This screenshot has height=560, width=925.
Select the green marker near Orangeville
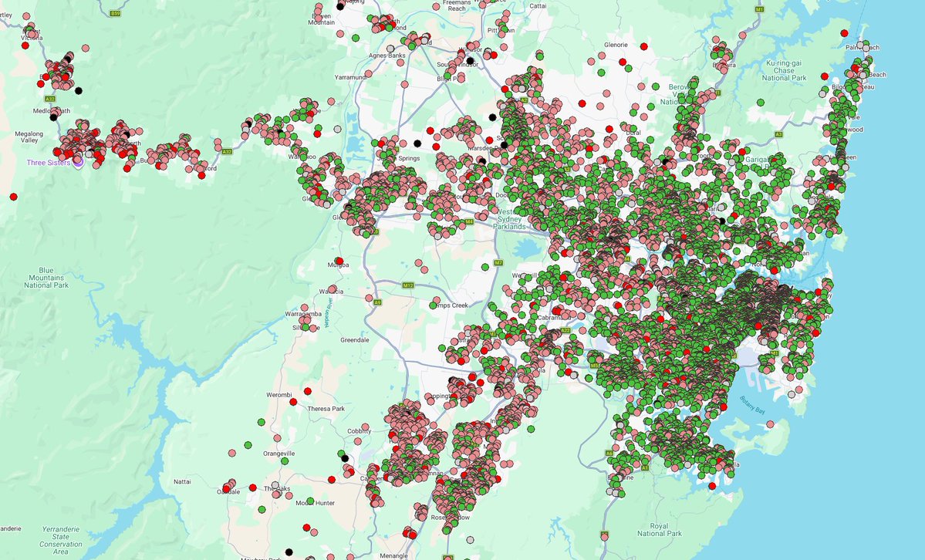285,460
